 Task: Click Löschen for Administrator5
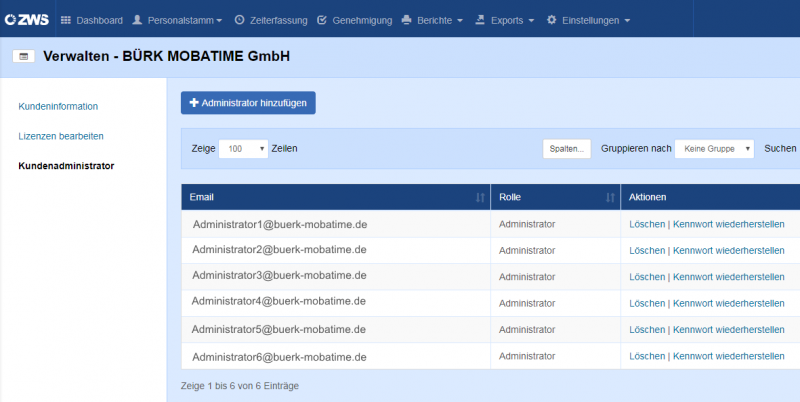(647, 330)
